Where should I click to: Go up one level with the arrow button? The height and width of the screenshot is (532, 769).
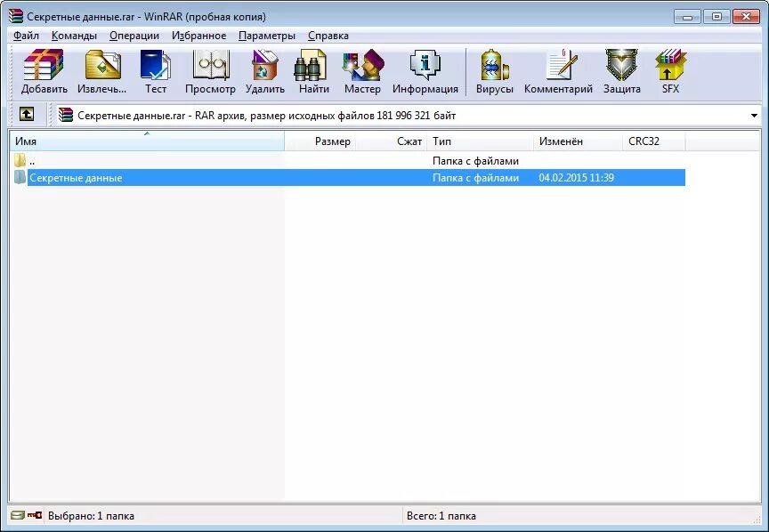27,114
